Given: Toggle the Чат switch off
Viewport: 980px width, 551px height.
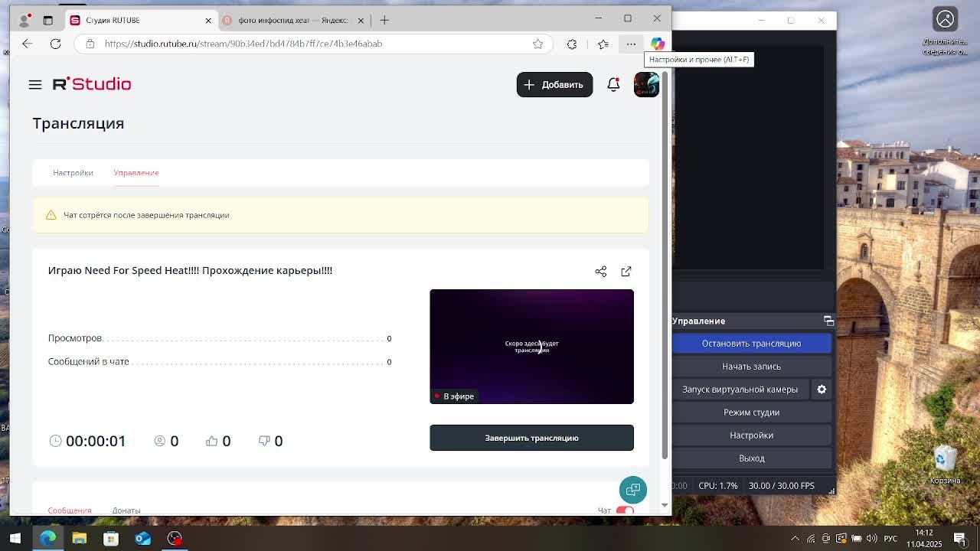Looking at the screenshot, I should coord(625,510).
